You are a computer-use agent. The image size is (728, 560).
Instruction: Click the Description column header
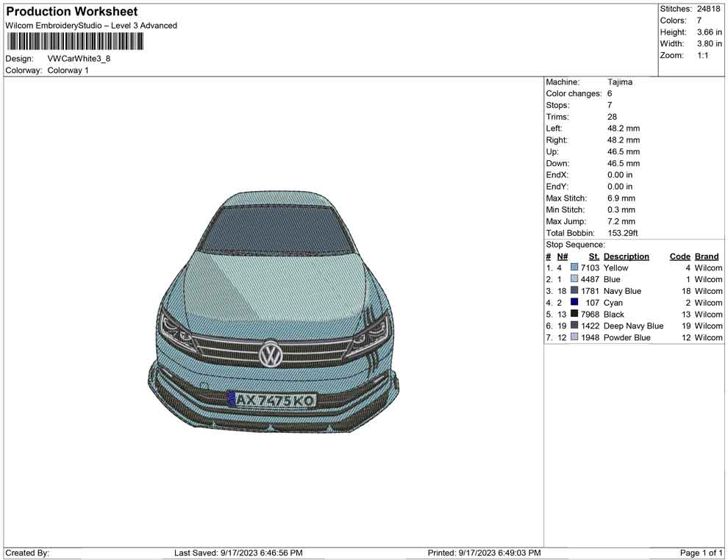(x=627, y=256)
